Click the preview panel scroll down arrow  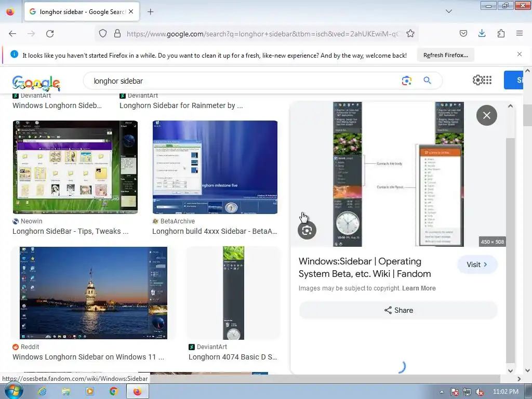[x=510, y=371]
